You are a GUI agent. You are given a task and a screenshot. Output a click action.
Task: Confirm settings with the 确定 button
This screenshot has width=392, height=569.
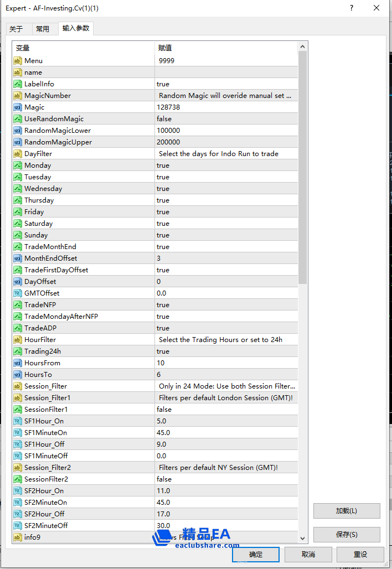click(x=255, y=554)
